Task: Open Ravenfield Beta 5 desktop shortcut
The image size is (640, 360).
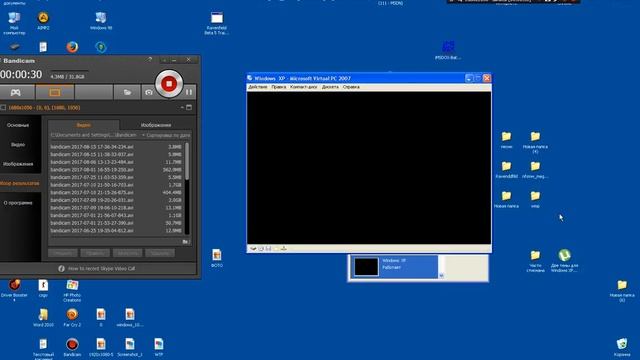Action: click(217, 23)
